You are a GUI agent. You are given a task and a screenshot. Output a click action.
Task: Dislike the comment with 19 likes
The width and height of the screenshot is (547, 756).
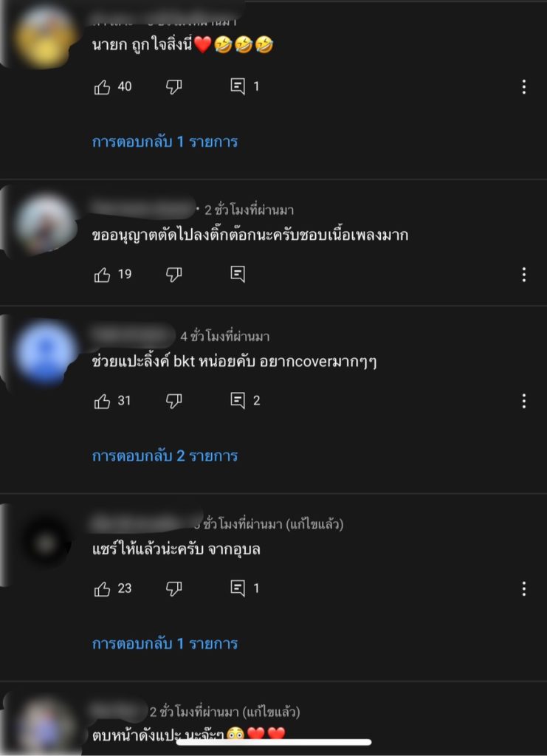pos(173,275)
